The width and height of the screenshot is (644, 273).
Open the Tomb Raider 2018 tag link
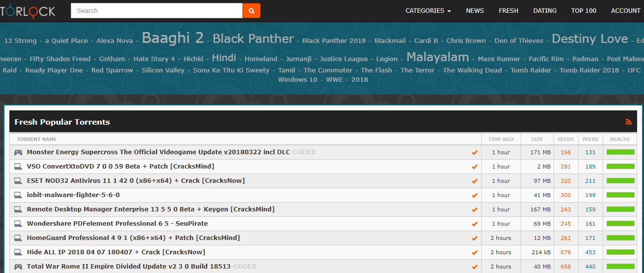click(589, 70)
